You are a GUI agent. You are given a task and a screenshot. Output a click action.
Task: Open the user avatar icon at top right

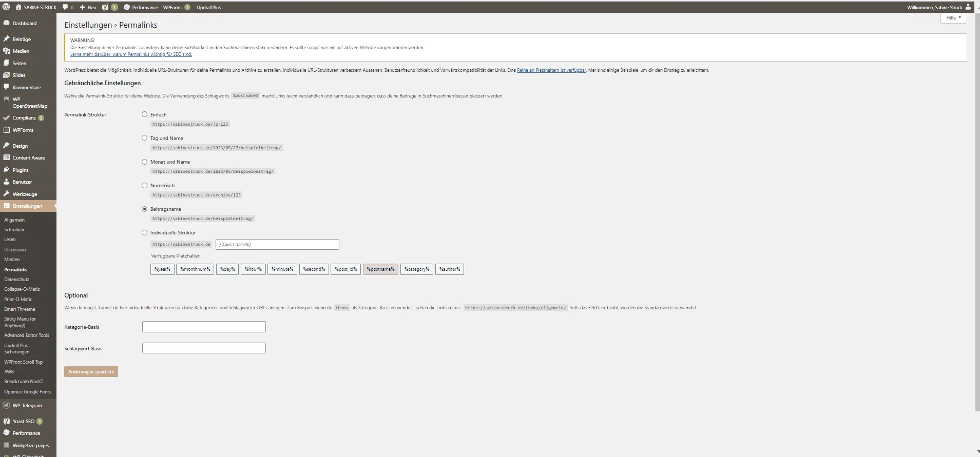coord(968,7)
